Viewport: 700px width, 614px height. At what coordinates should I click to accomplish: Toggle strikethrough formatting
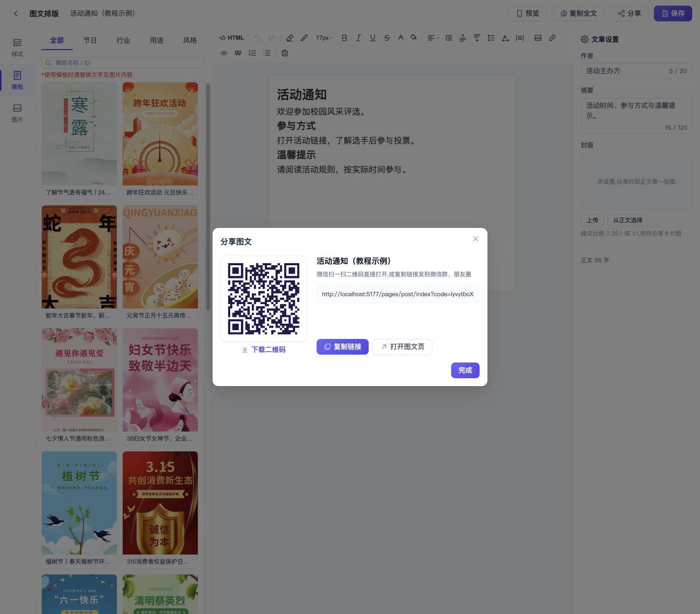(387, 38)
